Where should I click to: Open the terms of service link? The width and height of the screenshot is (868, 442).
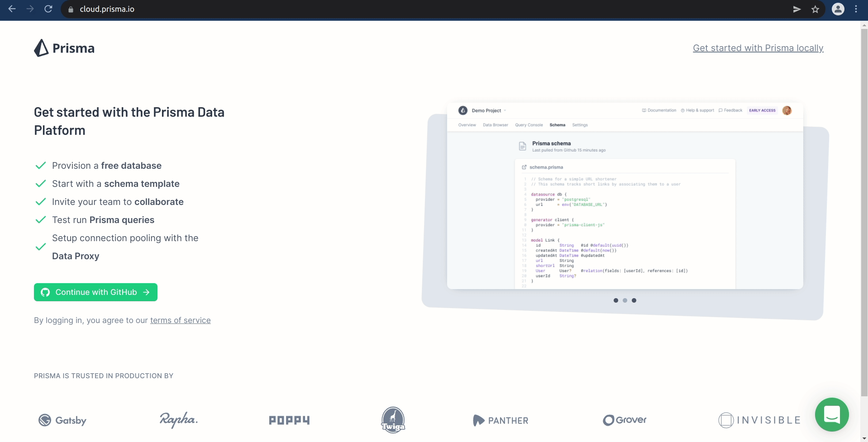pyautogui.click(x=181, y=320)
